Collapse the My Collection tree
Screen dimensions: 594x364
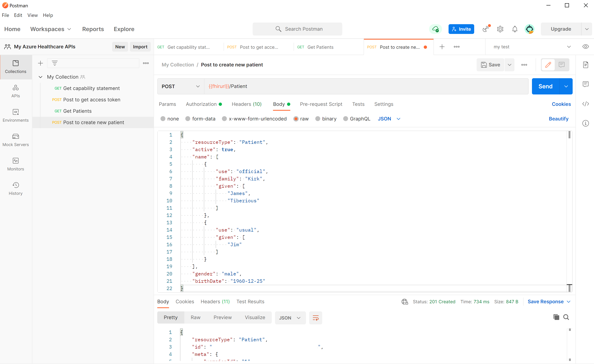40,77
